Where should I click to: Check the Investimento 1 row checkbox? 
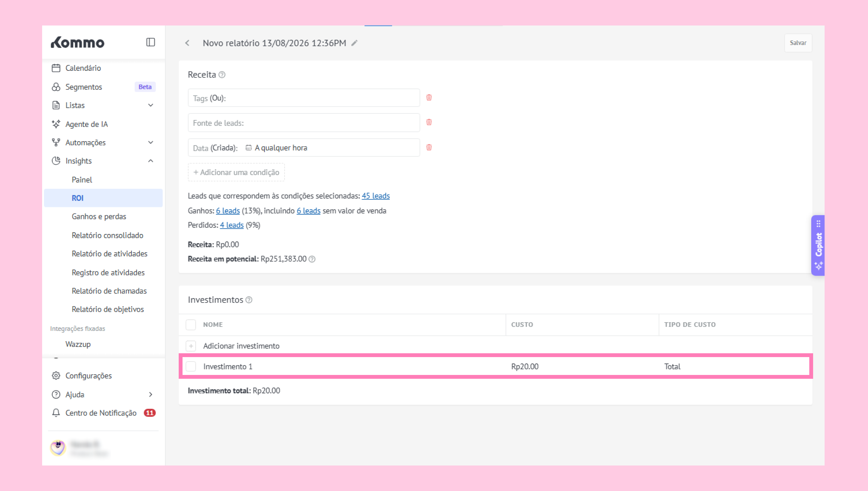coord(191,366)
